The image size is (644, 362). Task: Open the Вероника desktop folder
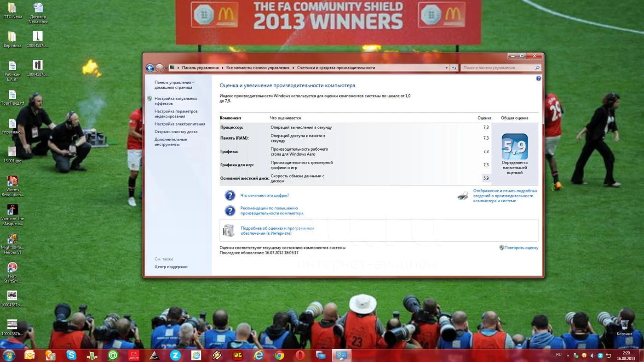click(x=12, y=40)
